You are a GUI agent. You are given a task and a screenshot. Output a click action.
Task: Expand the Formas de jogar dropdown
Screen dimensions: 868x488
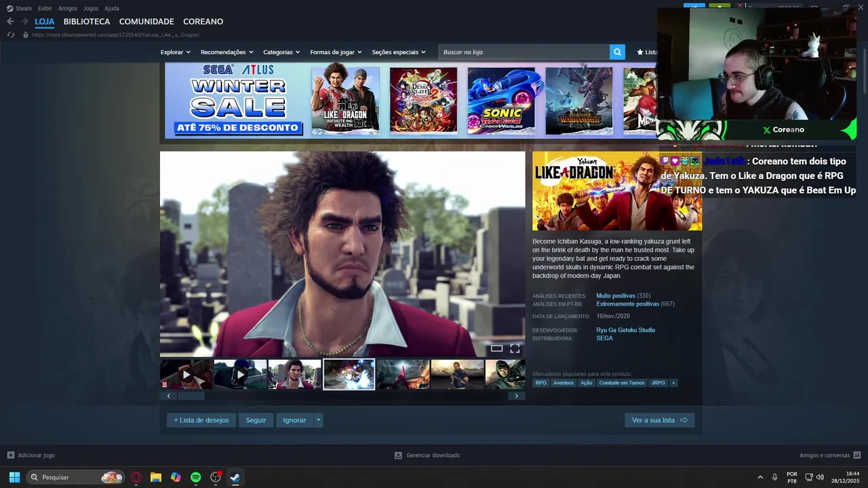336,52
